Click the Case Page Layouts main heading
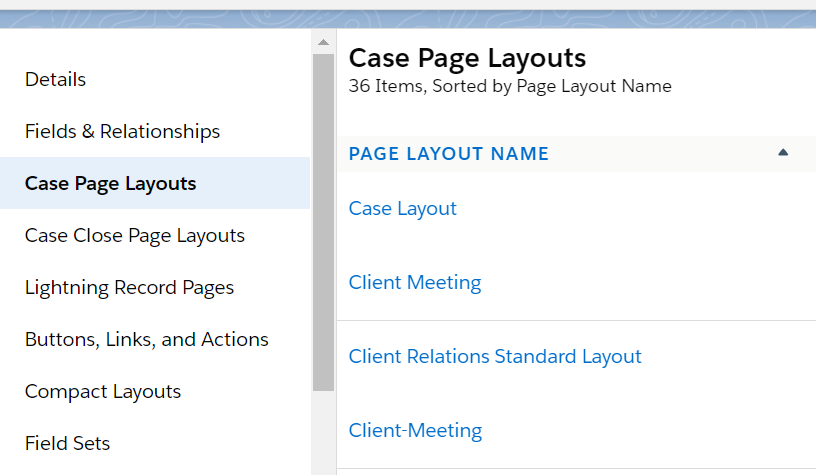Image resolution: width=816 pixels, height=475 pixels. (467, 58)
